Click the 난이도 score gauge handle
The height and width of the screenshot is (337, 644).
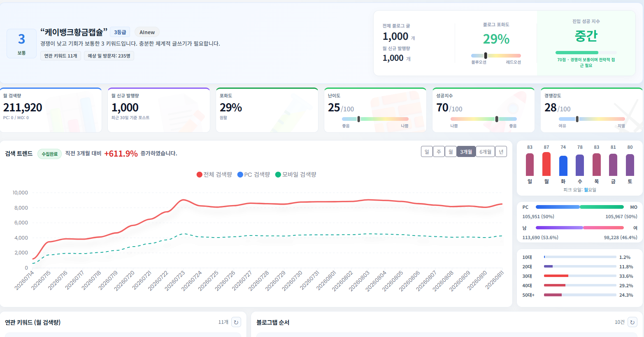point(359,119)
